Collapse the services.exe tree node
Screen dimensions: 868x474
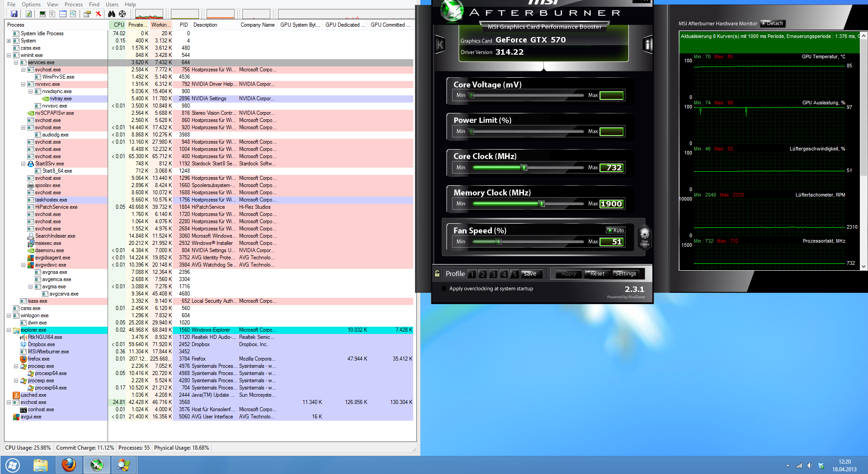coord(16,62)
